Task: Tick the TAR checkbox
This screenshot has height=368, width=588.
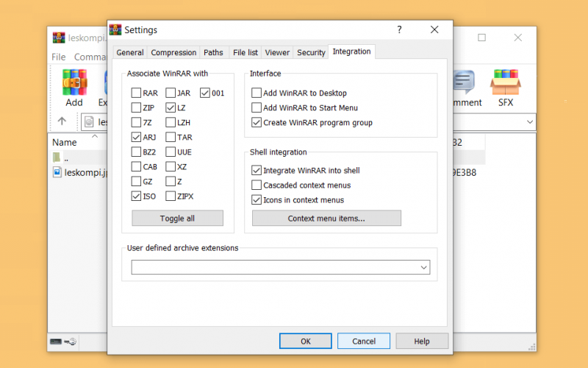Action: click(171, 137)
